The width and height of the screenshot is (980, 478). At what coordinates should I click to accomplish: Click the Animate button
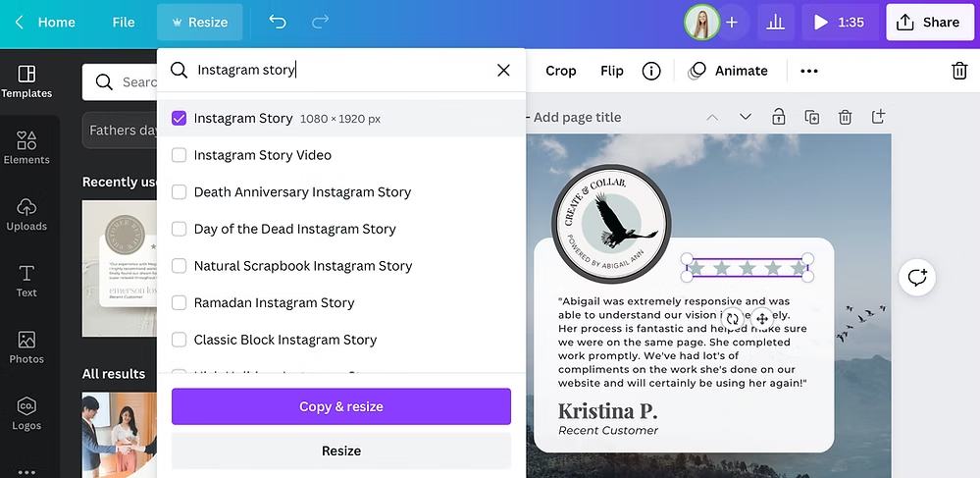(728, 71)
